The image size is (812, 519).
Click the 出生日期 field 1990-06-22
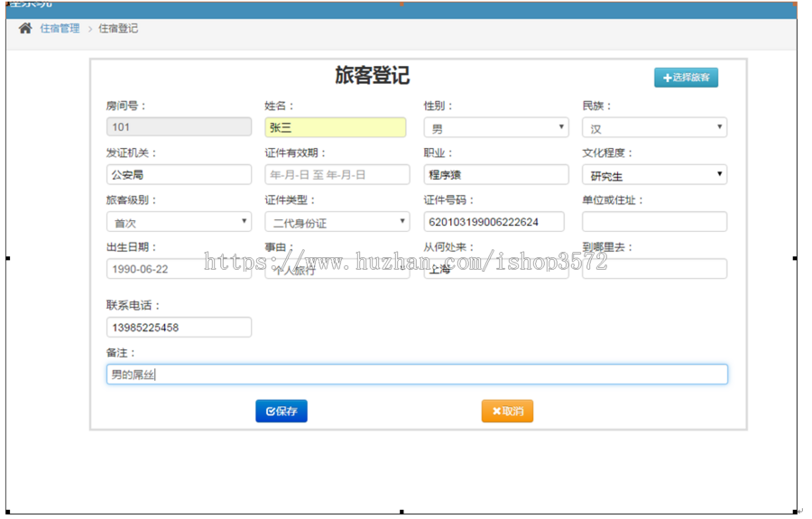180,269
